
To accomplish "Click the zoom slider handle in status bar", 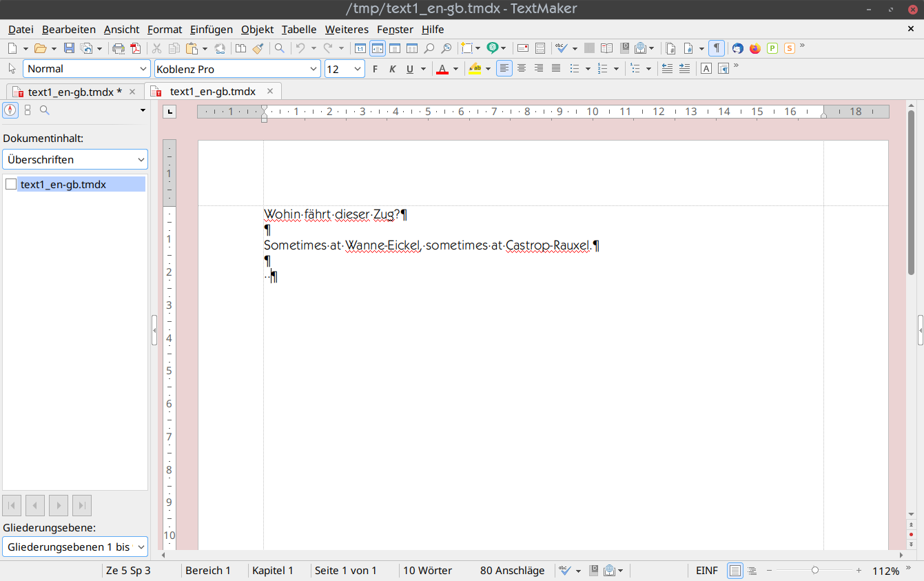I will (x=815, y=570).
